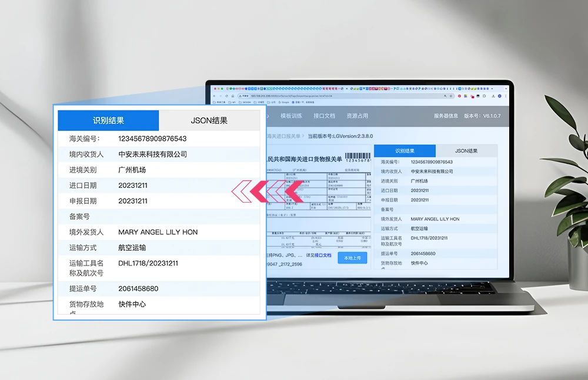588x380 pixels.
Task: Open the blue 接口文档 link below document
Action: 322,255
